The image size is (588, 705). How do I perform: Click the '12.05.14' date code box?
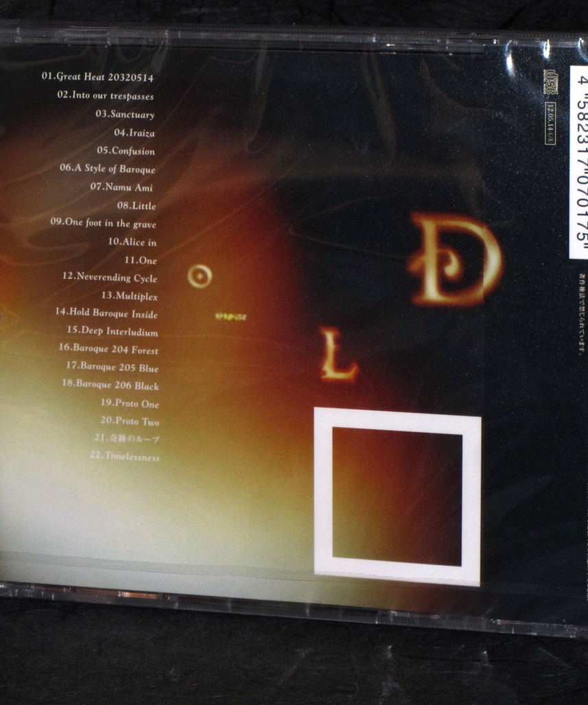pyautogui.click(x=550, y=123)
